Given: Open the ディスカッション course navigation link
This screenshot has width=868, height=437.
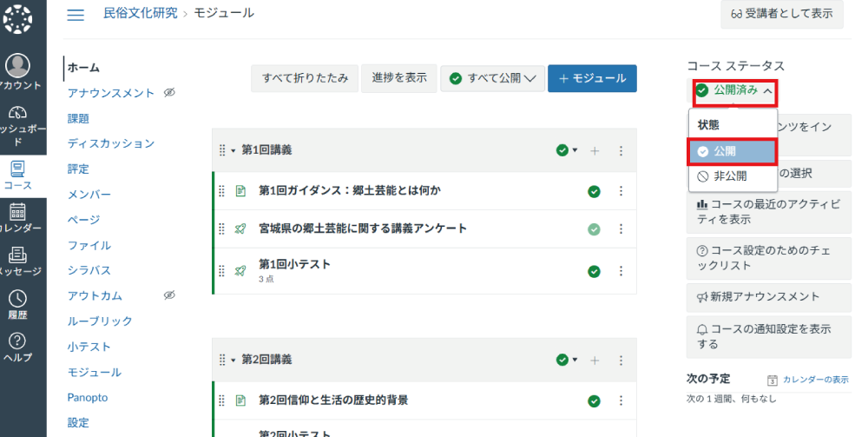Looking at the screenshot, I should tap(111, 143).
